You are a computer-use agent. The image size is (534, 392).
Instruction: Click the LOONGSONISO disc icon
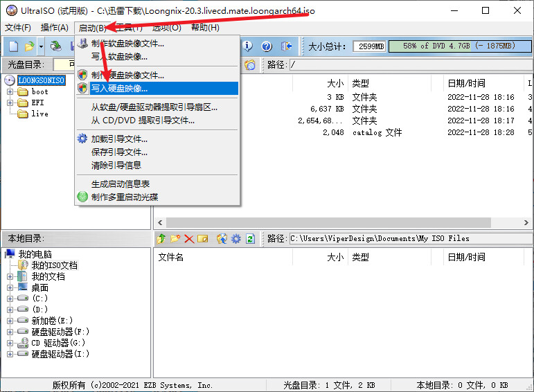[x=10, y=80]
